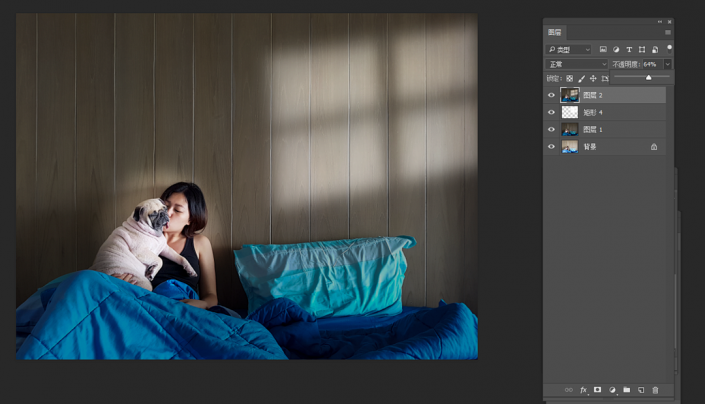Viewport: 705px width, 404px height.
Task: Expand the opacity dropdown arrow
Action: [x=667, y=64]
